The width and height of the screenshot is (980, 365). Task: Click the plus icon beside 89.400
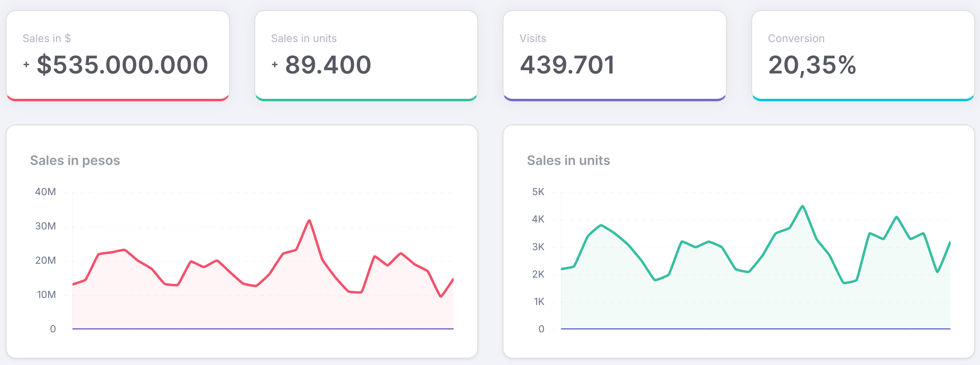[274, 65]
